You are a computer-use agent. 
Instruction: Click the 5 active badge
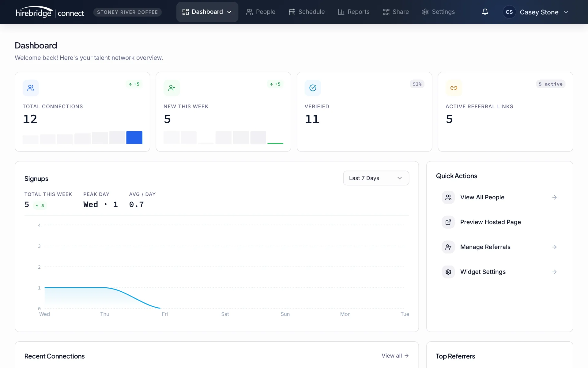551,84
